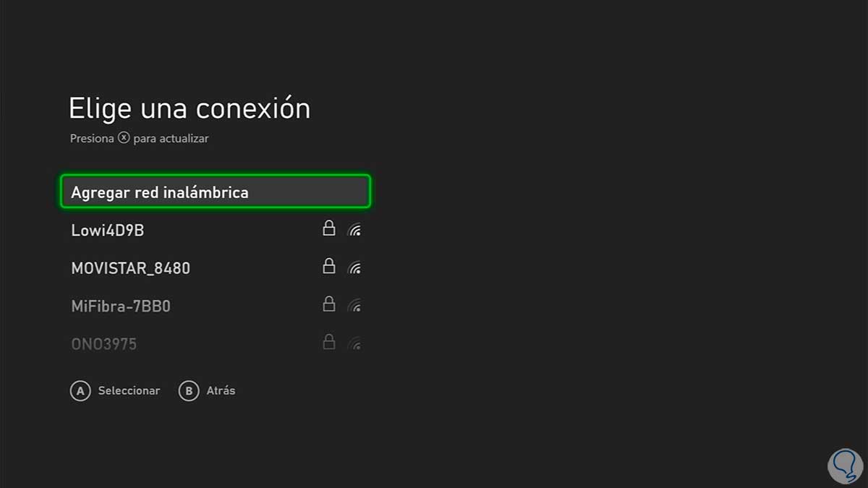Select the MOVISTAR_8480 network name

pos(130,268)
